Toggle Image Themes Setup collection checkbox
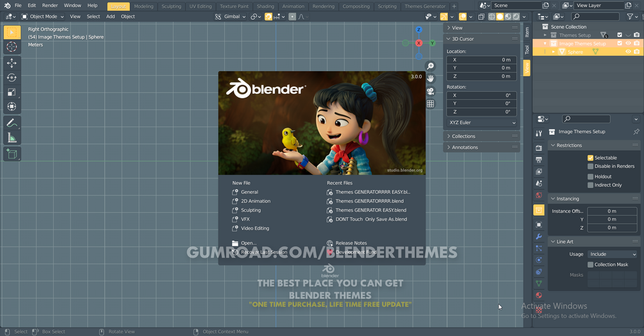The height and width of the screenshot is (336, 644). point(620,44)
